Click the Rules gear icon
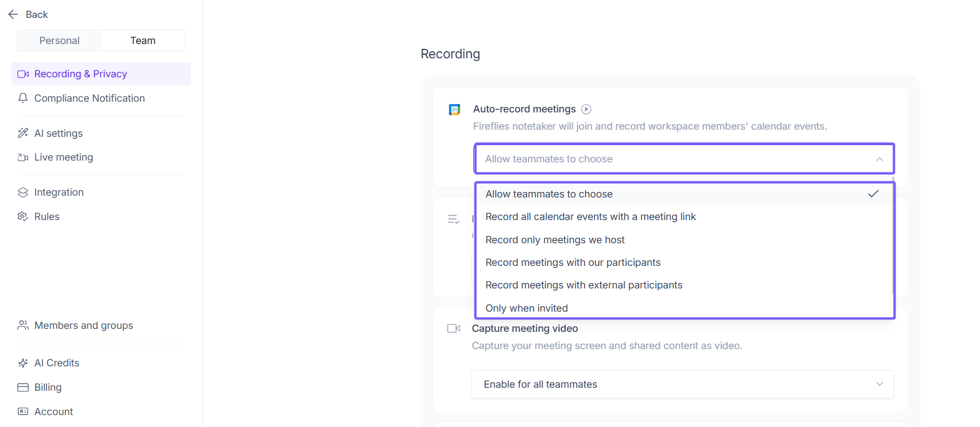The image size is (980, 427). point(23,216)
